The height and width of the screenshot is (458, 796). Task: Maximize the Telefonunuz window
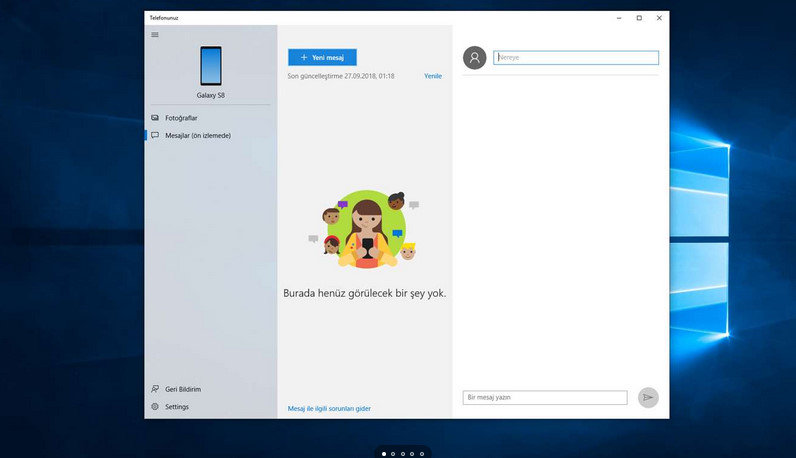point(639,18)
